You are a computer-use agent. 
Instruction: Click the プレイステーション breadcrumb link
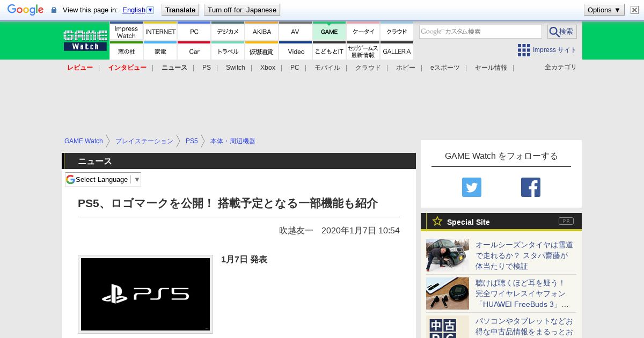144,141
